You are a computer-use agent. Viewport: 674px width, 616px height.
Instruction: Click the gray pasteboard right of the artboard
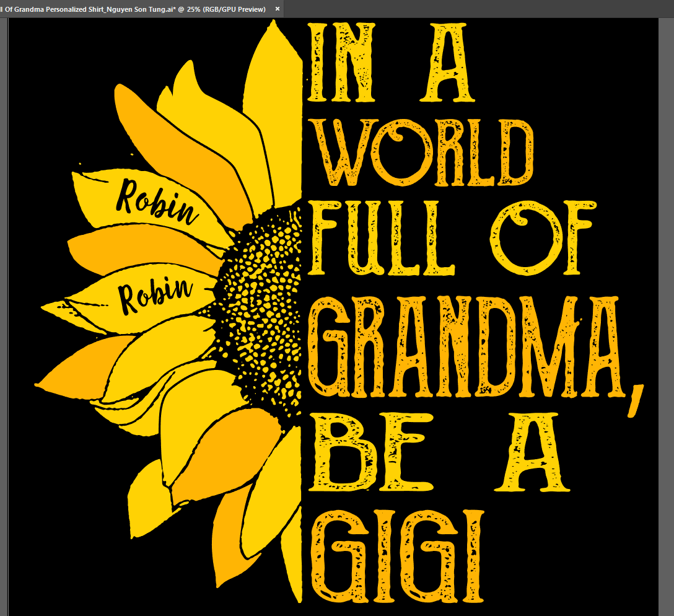[667, 310]
